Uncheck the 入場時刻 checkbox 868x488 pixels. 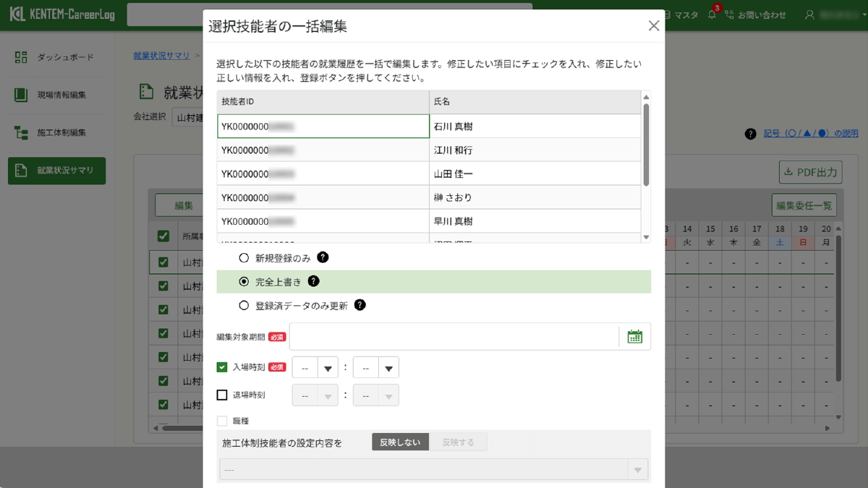(x=223, y=367)
